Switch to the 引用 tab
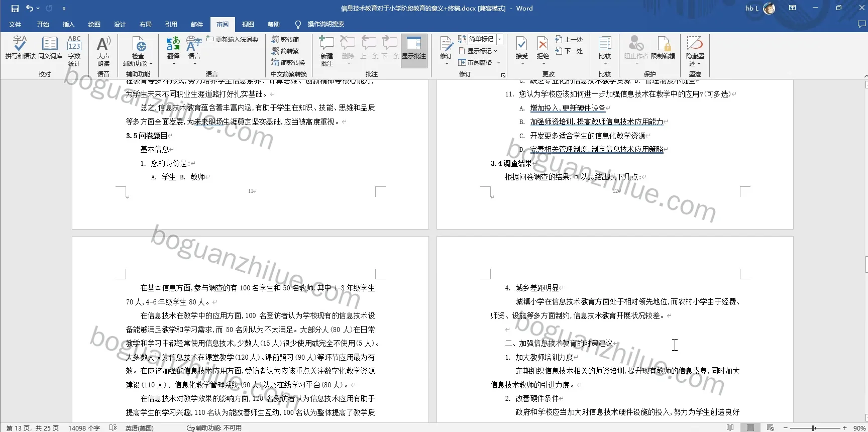868x432 pixels. [171, 24]
